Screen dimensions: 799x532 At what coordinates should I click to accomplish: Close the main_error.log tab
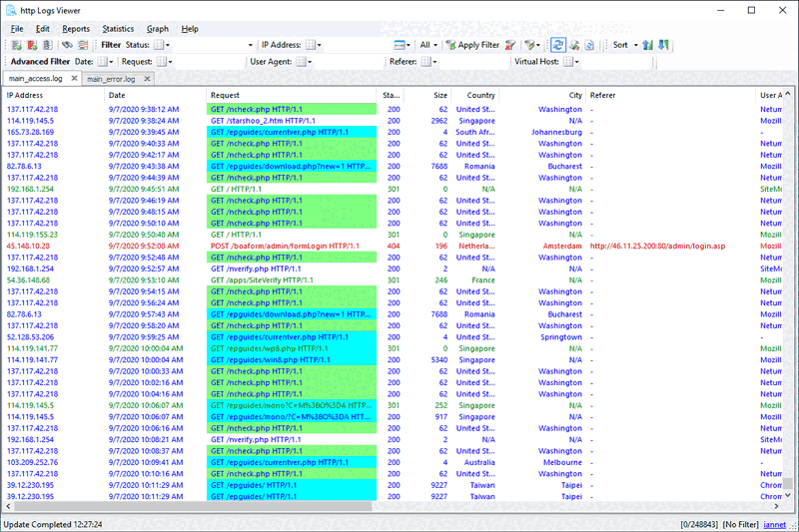[146, 79]
